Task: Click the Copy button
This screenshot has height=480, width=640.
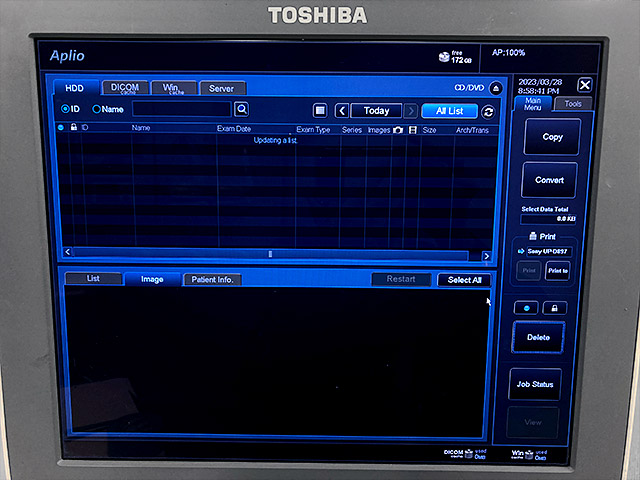Action: [x=552, y=137]
